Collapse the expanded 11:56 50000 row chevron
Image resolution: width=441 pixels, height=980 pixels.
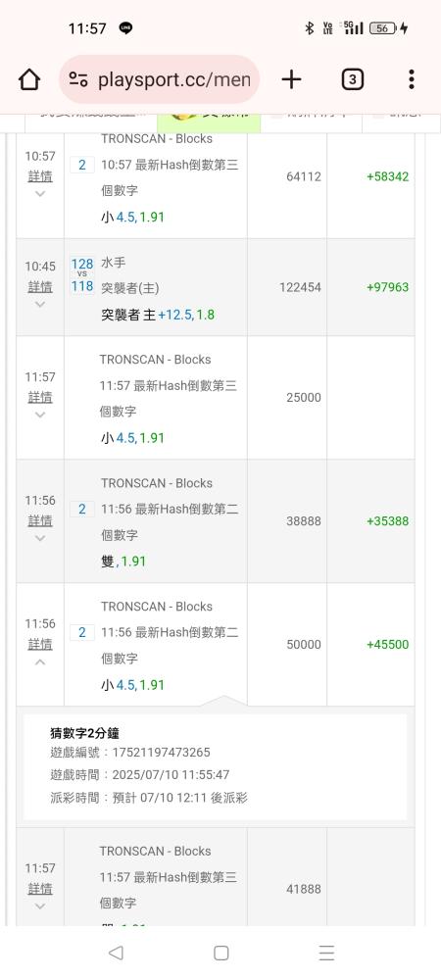tap(40, 661)
